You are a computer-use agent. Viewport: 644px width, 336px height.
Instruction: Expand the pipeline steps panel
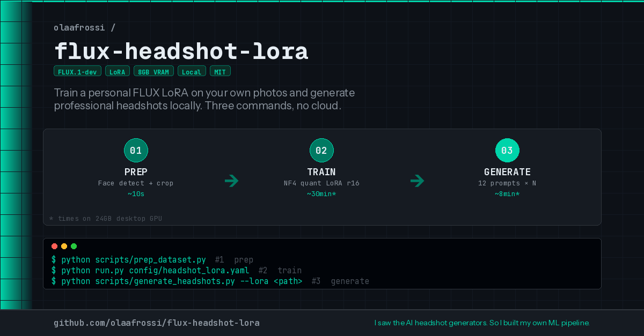pyautogui.click(x=322, y=177)
